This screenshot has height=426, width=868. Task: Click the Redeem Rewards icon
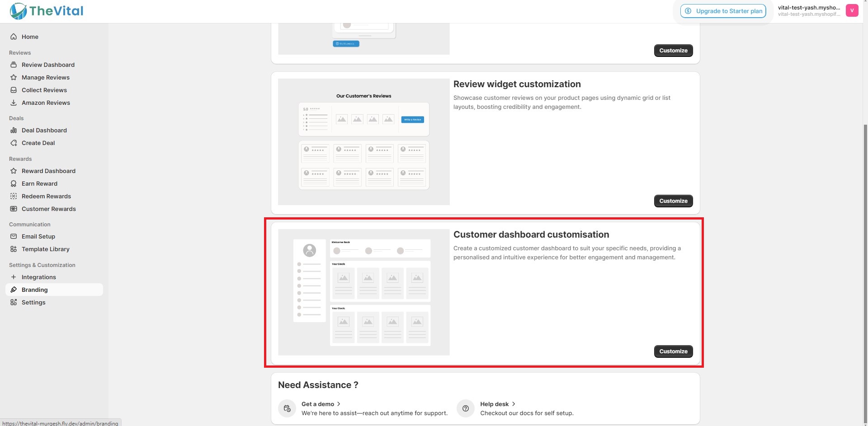point(14,196)
